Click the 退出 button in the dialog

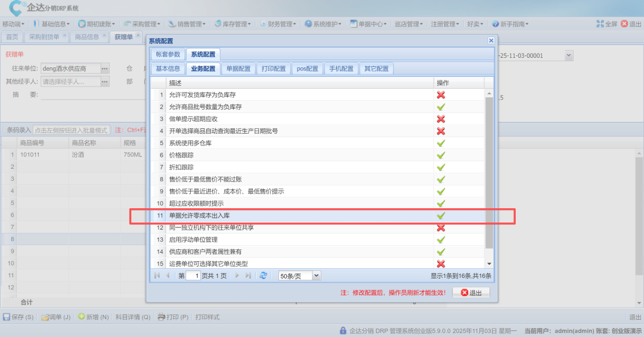pos(471,293)
